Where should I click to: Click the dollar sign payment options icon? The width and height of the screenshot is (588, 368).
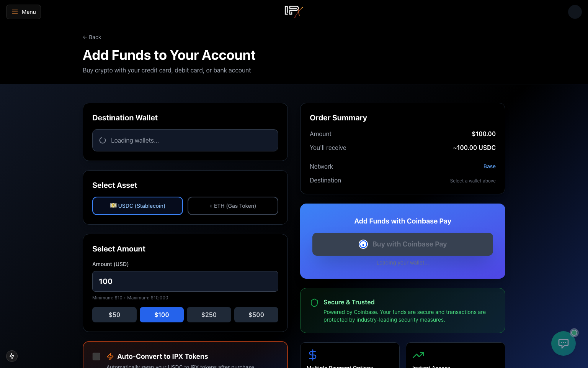(313, 355)
